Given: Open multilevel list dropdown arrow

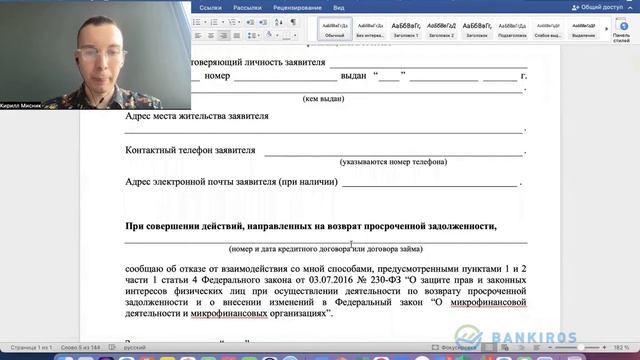Looking at the screenshot, I should (x=240, y=22).
